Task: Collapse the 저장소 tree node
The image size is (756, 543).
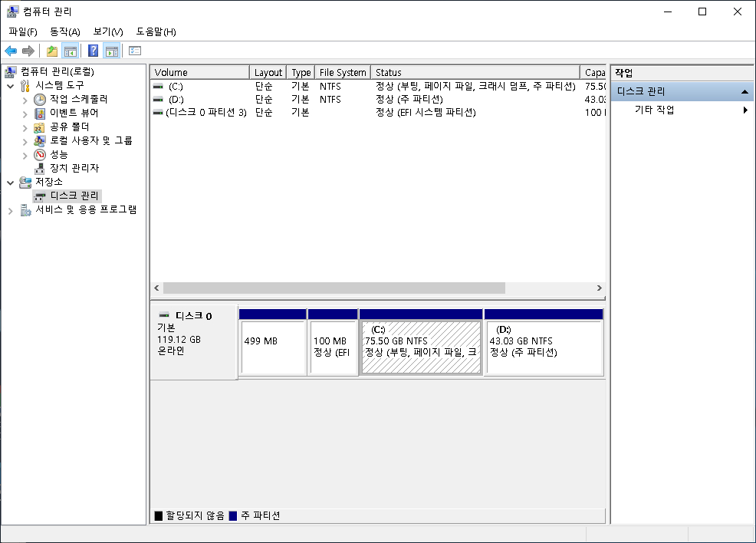Action: point(11,182)
